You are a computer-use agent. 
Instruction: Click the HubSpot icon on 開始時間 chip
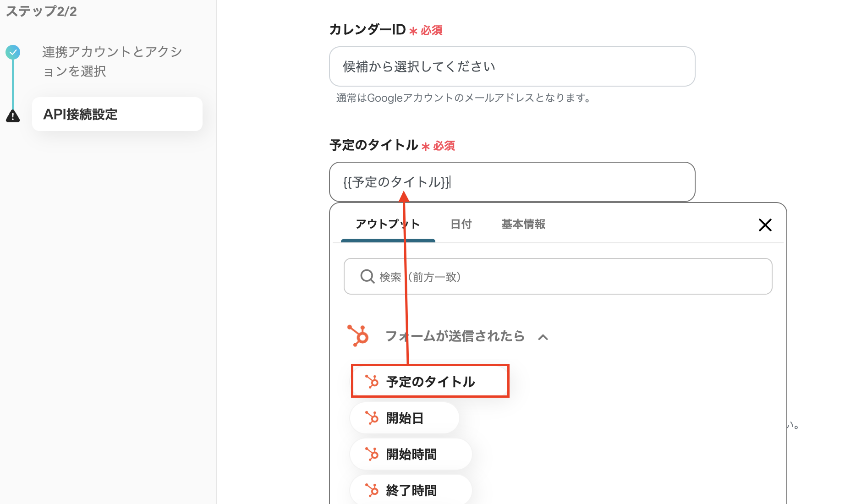pos(372,454)
